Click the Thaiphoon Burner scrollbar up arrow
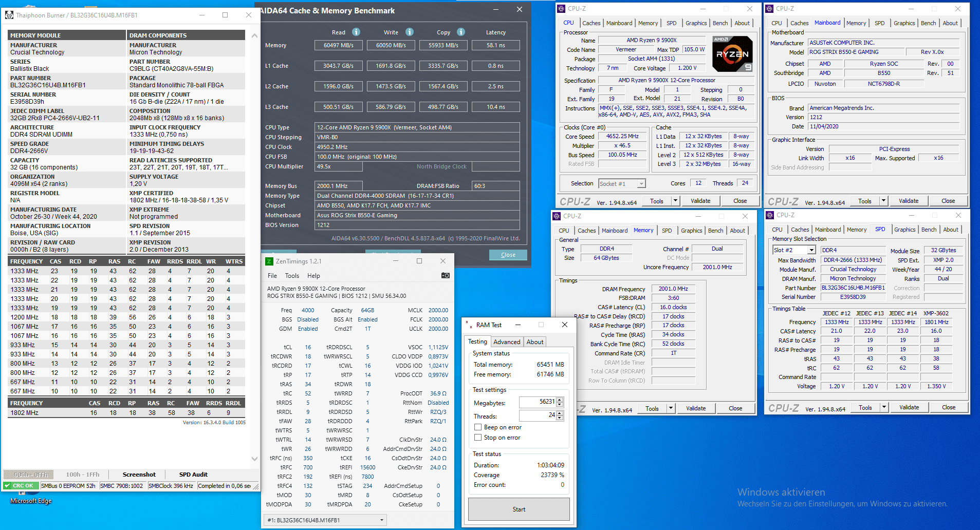The image size is (980, 530). point(254,35)
